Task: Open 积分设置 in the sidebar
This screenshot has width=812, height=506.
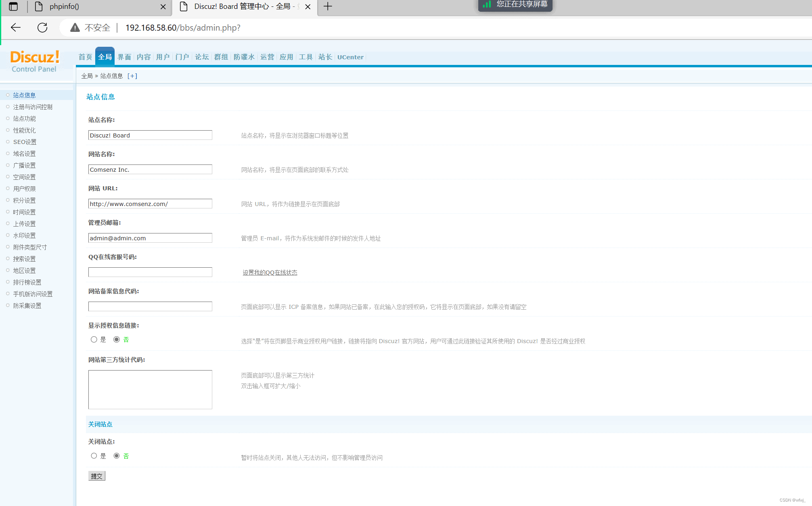Action: click(x=24, y=200)
